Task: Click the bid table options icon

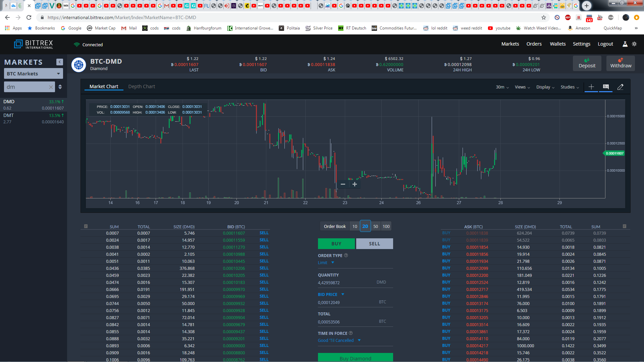Action: tap(86, 226)
